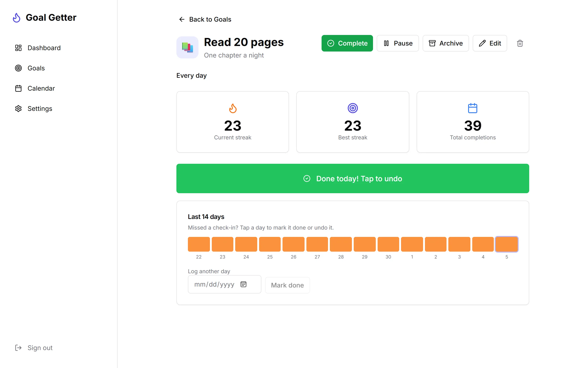Go back to Goals list
The width and height of the screenshot is (588, 368).
205,19
